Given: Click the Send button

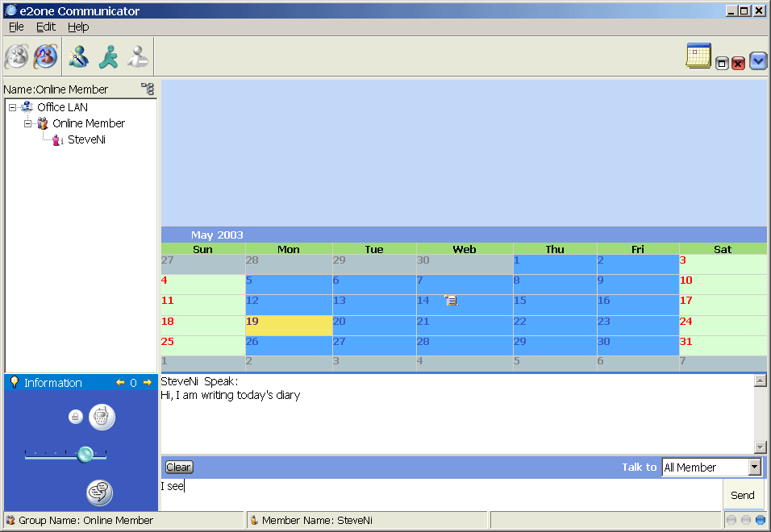Looking at the screenshot, I should pyautogui.click(x=742, y=495).
